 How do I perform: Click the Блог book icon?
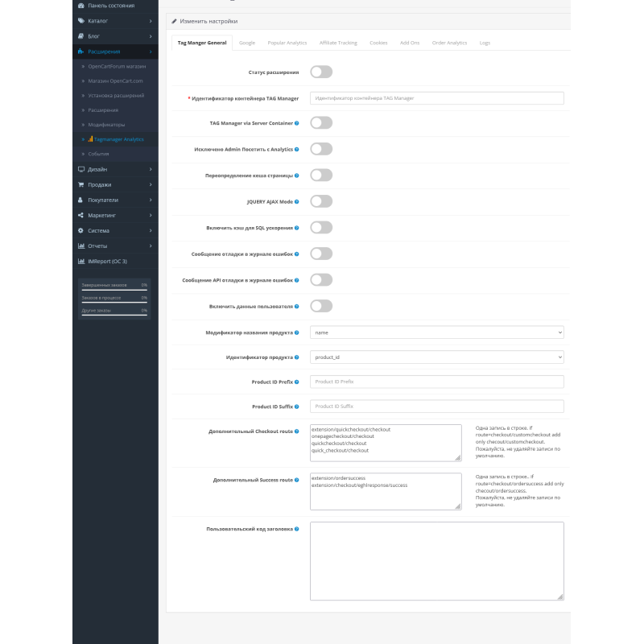(x=81, y=35)
